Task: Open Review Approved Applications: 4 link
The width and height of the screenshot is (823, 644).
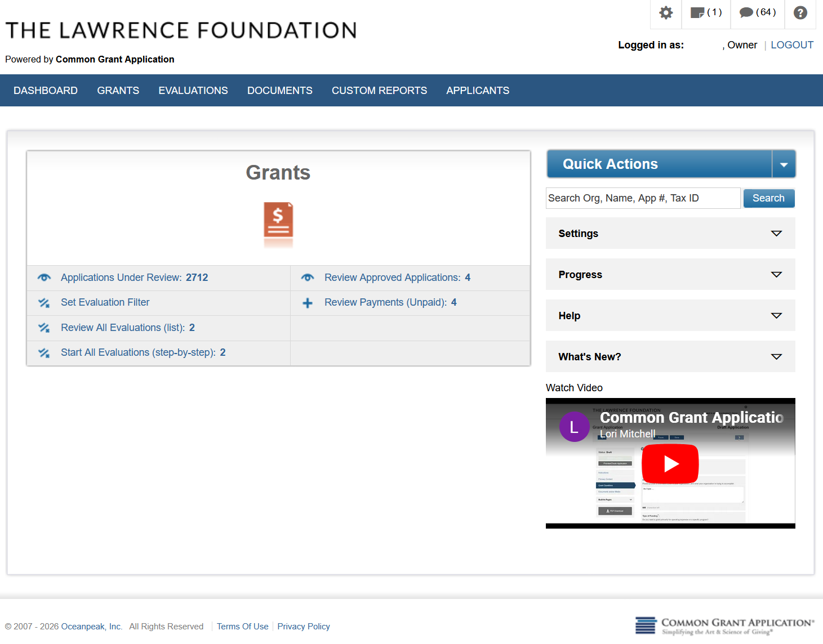Action: pos(397,278)
